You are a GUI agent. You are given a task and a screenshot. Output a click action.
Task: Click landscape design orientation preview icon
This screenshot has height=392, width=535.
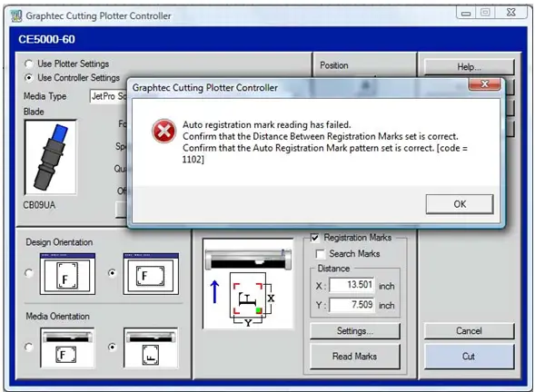pyautogui.click(x=151, y=274)
